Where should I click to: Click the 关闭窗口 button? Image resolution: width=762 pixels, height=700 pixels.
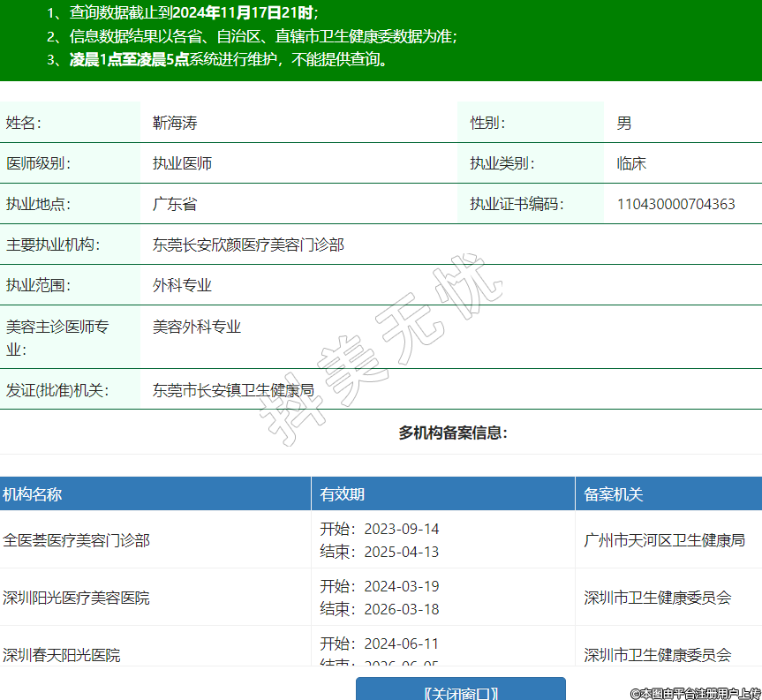pyautogui.click(x=460, y=691)
